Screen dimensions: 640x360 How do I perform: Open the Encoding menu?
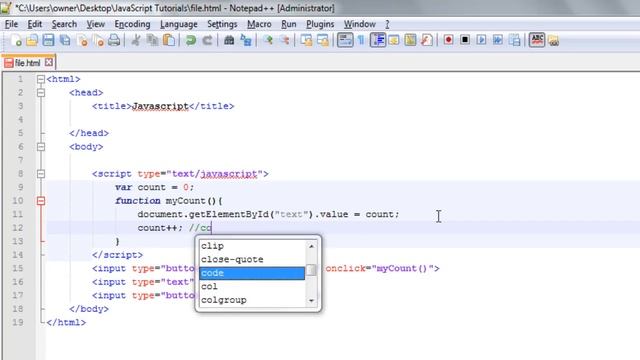[132, 24]
